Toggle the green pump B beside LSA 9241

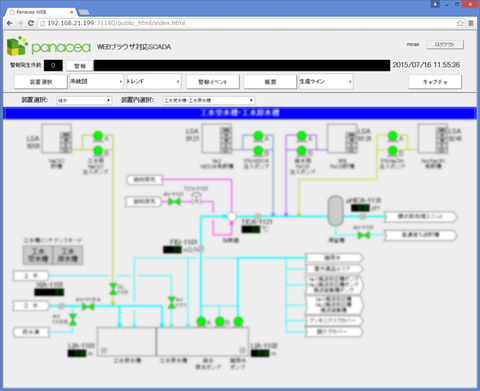pyautogui.click(x=393, y=150)
